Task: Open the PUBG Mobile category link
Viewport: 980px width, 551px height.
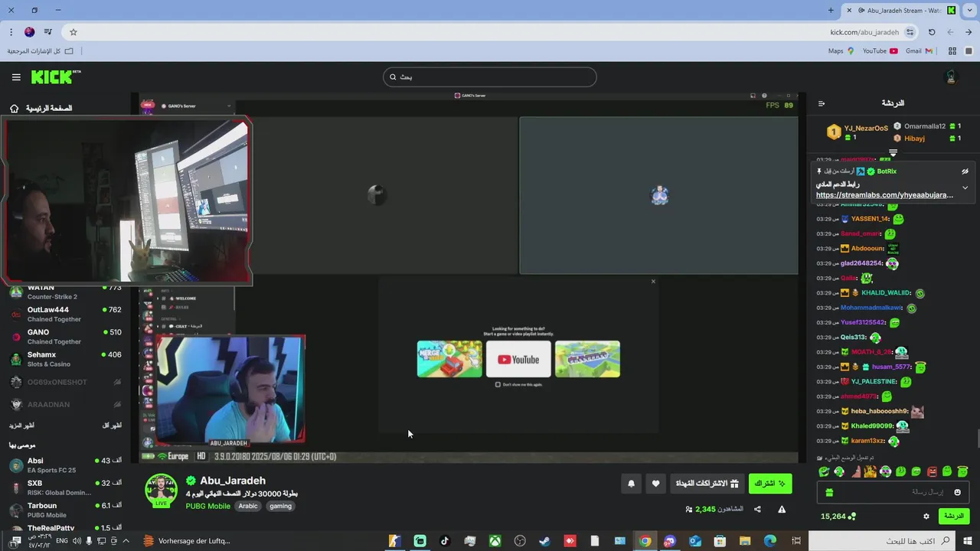Action: point(208,506)
